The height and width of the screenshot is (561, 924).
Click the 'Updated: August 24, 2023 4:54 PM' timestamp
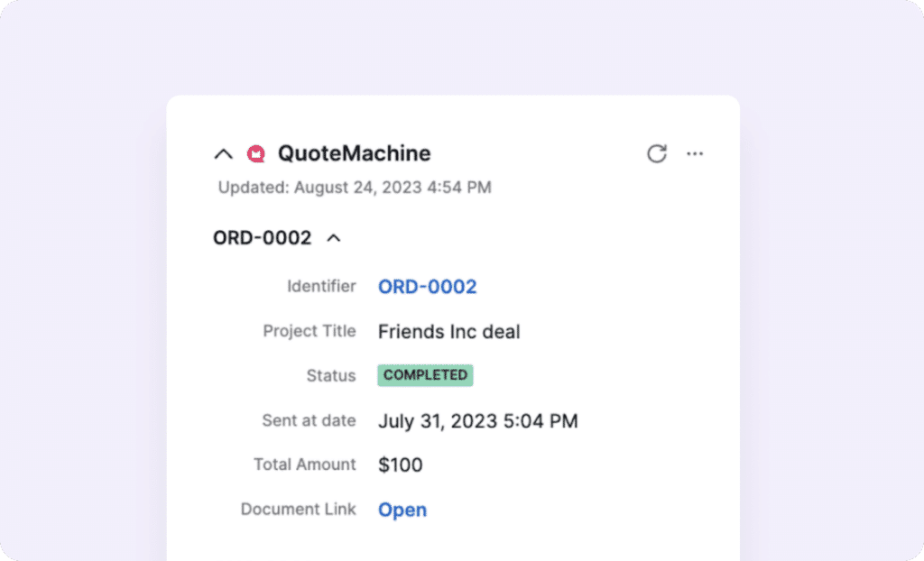point(355,188)
